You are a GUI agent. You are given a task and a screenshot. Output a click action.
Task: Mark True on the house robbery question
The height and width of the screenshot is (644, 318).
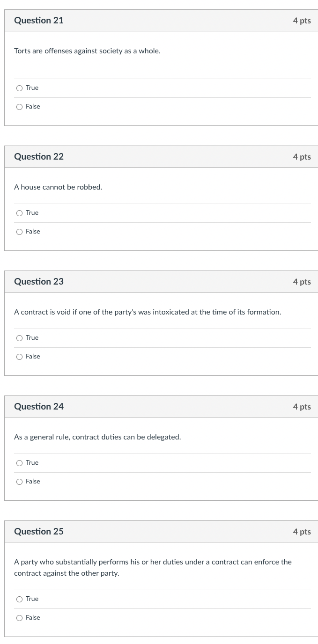tap(19, 213)
